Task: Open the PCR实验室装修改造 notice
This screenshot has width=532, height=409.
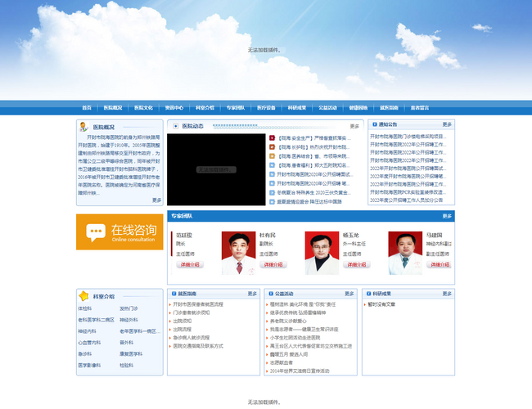Action: tap(408, 192)
